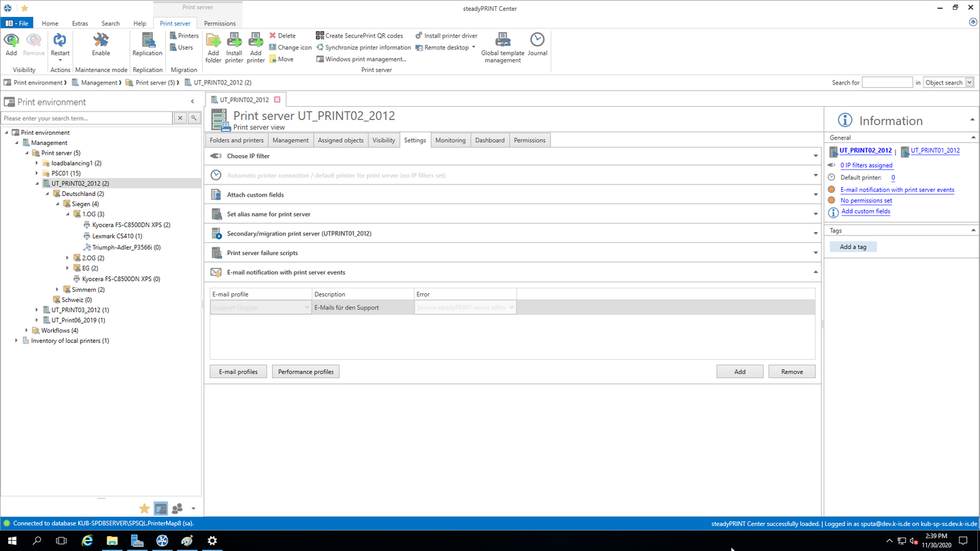Click the UT_PRINT01_2012 link in Information

(x=935, y=150)
